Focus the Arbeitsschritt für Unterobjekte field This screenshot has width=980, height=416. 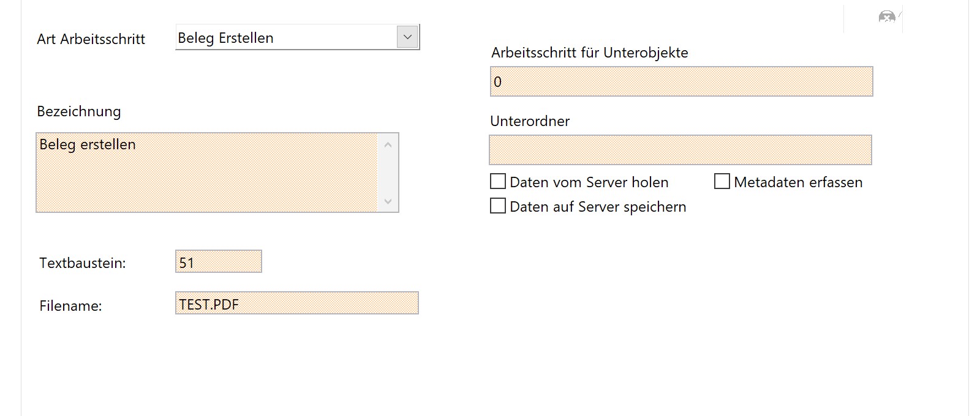681,82
